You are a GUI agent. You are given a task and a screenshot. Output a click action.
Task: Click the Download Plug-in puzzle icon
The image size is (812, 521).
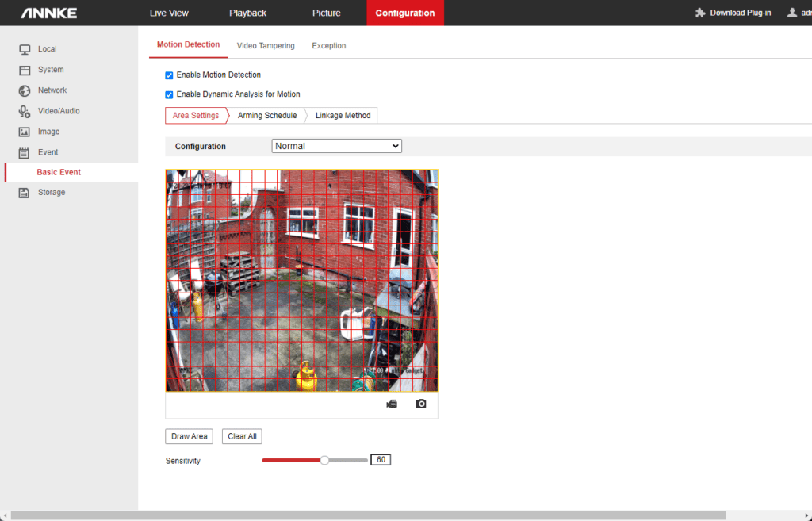tap(700, 13)
